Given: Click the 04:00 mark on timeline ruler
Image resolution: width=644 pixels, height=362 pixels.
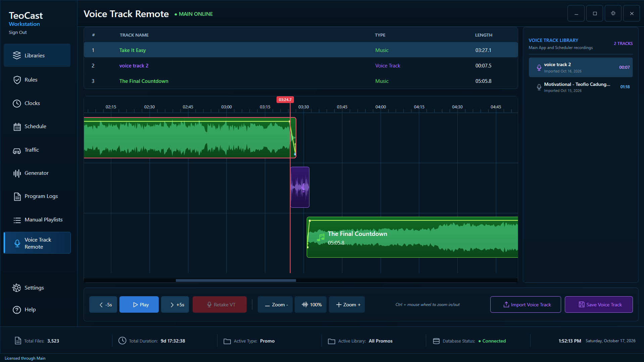Looking at the screenshot, I should (381, 107).
